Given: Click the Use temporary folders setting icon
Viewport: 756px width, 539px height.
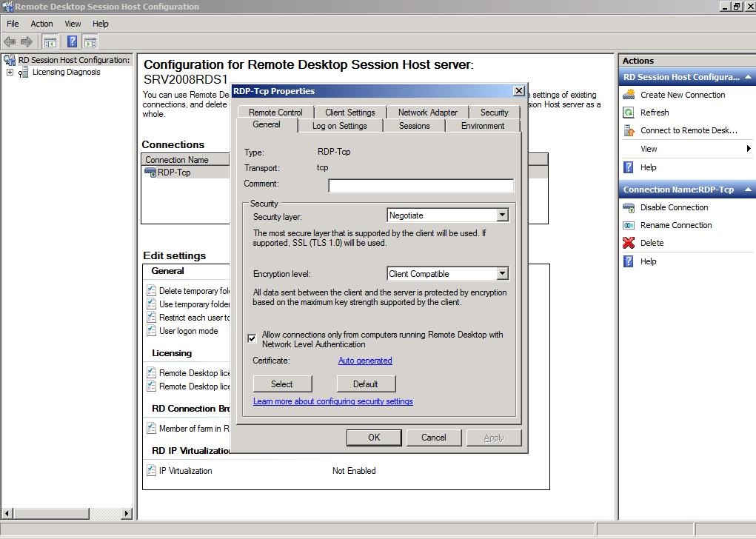Looking at the screenshot, I should click(151, 304).
